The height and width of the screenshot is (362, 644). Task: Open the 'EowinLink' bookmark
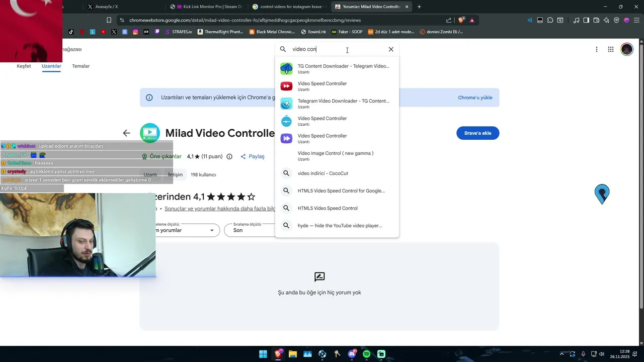click(x=313, y=32)
